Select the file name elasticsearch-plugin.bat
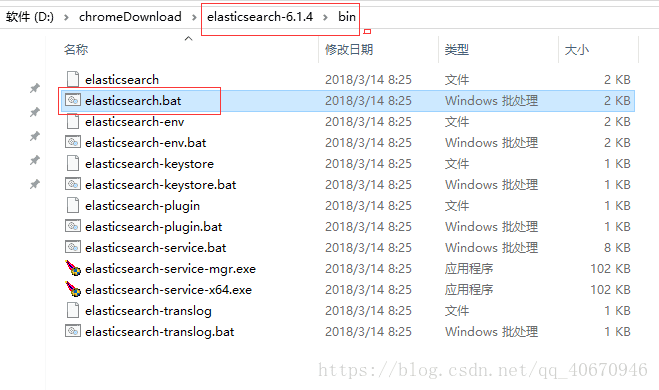Image resolution: width=659 pixels, height=390 pixels. point(153,227)
